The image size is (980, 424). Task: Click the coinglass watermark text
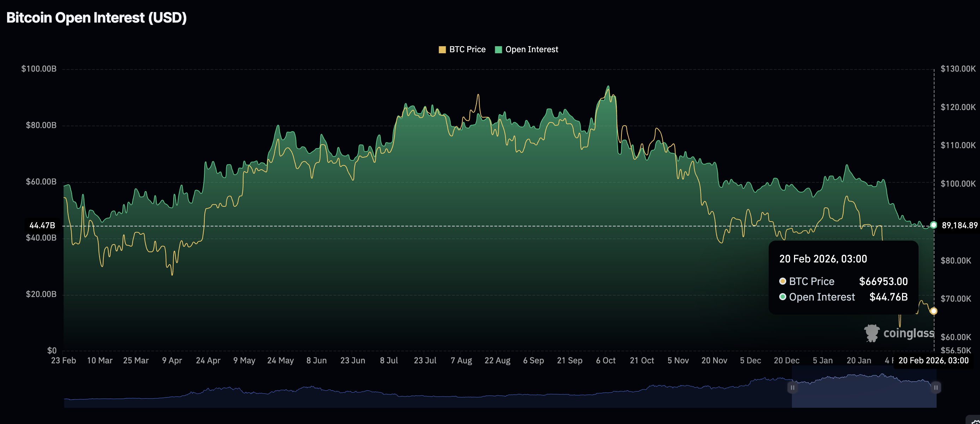908,333
